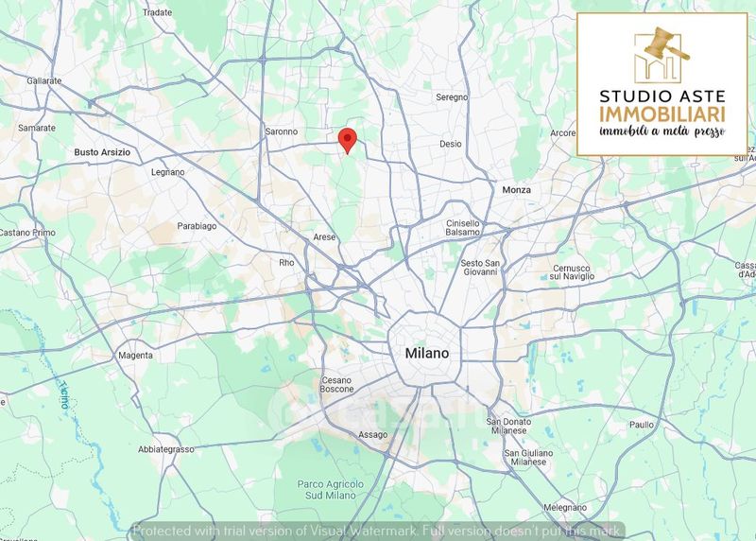The image size is (756, 541).
Task: Select the Seregno town label
Action: [x=452, y=97]
